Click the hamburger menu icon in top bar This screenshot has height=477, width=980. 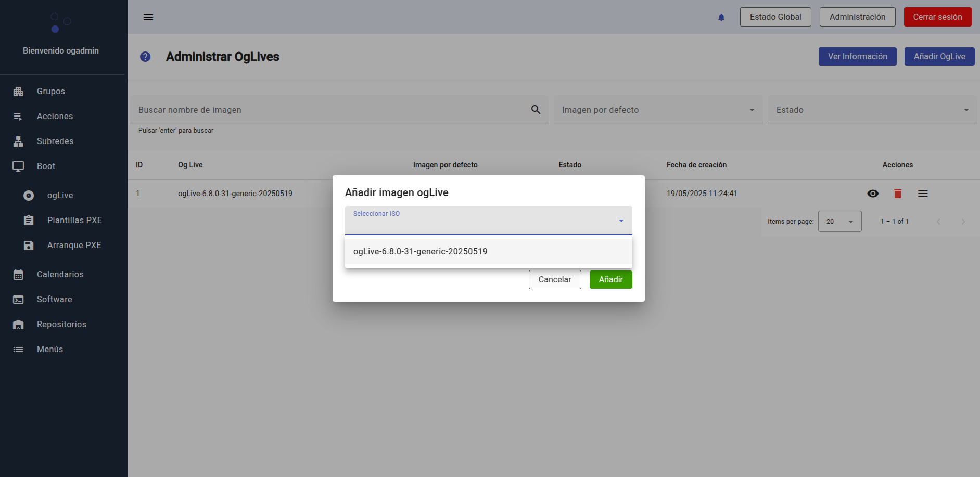point(148,17)
